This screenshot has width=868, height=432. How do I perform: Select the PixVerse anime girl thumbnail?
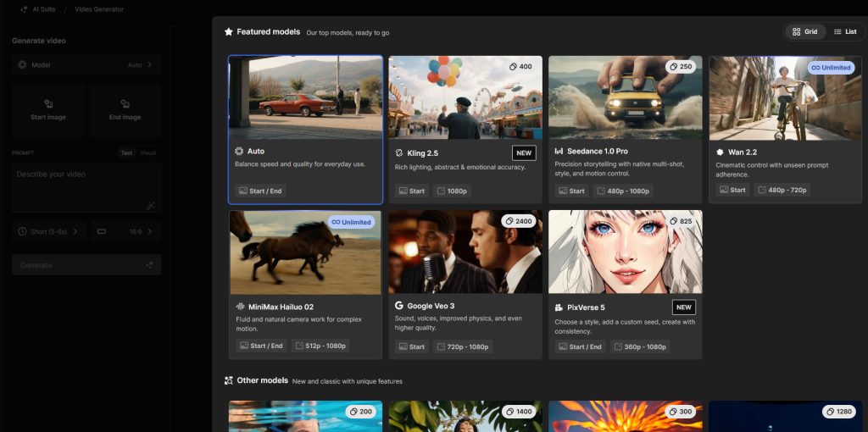(626, 252)
